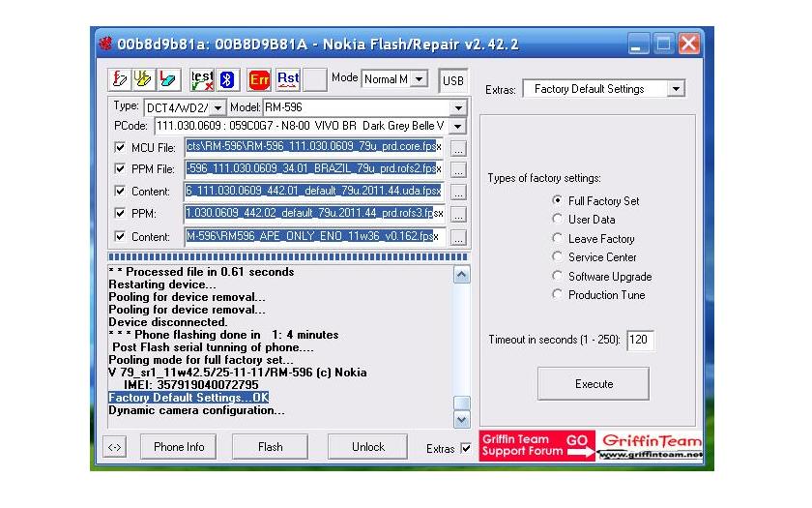Image resolution: width=812 pixels, height=508 pixels.
Task: Click the USB connection button
Action: pos(453,81)
